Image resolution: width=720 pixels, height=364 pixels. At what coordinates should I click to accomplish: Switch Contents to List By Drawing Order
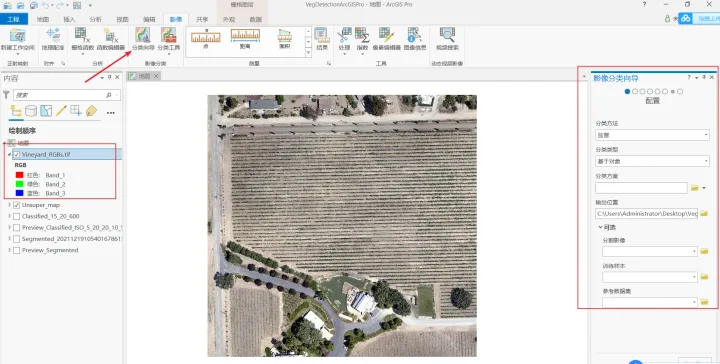coord(16,111)
